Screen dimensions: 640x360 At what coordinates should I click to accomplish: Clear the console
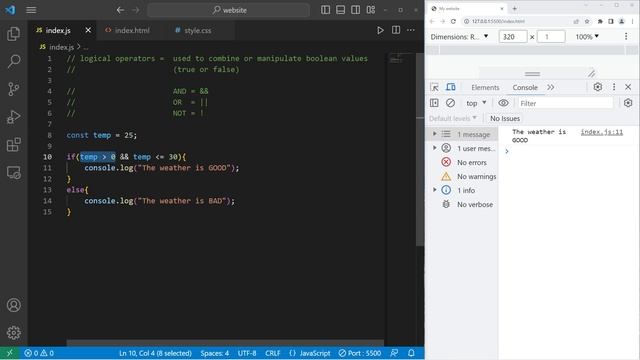(x=450, y=103)
